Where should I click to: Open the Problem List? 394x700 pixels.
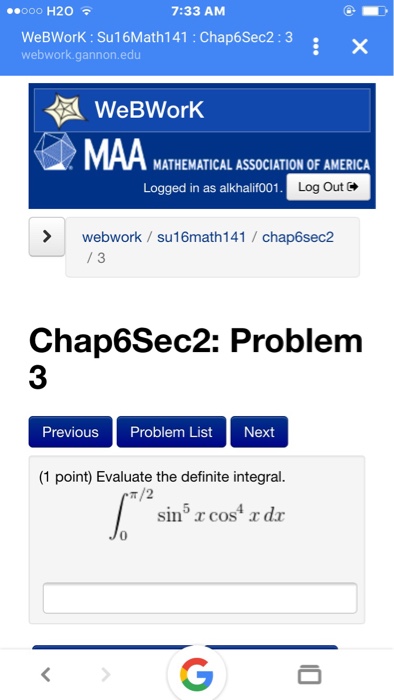171,432
